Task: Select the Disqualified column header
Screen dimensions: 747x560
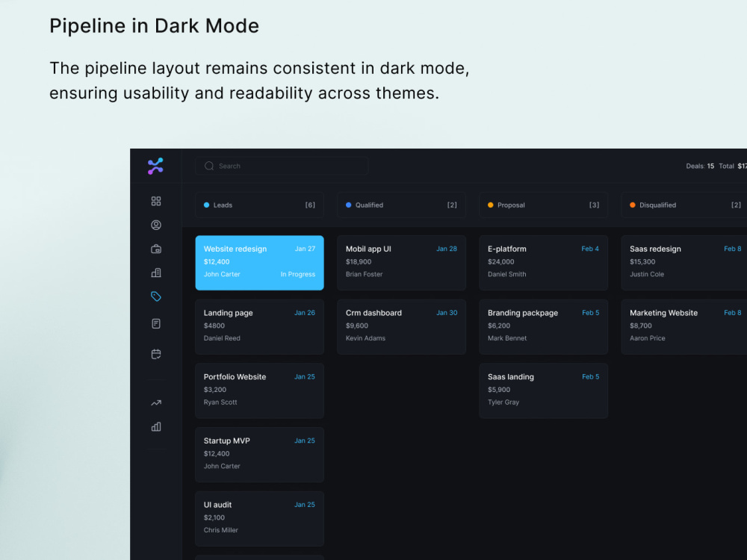Action: 684,205
